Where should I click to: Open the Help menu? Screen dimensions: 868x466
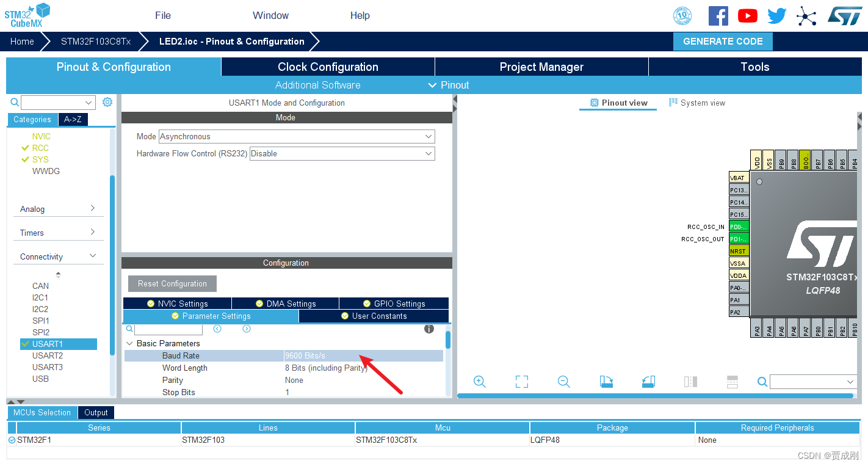(360, 16)
